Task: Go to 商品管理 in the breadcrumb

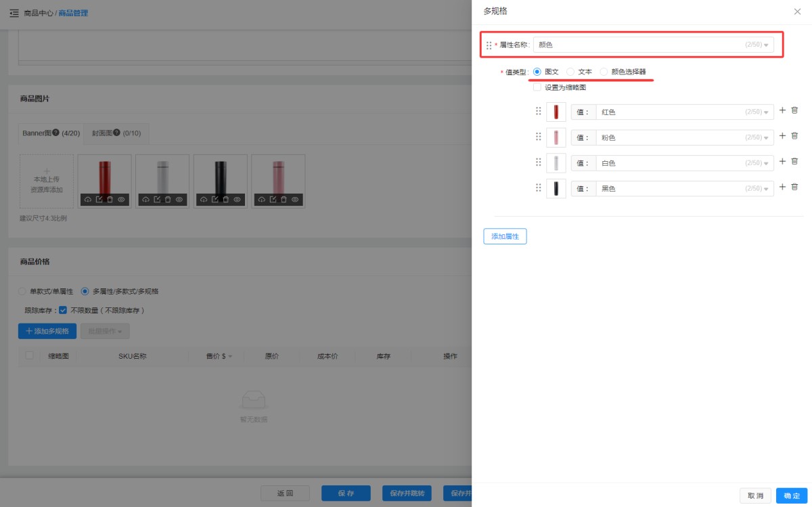Action: coord(73,13)
